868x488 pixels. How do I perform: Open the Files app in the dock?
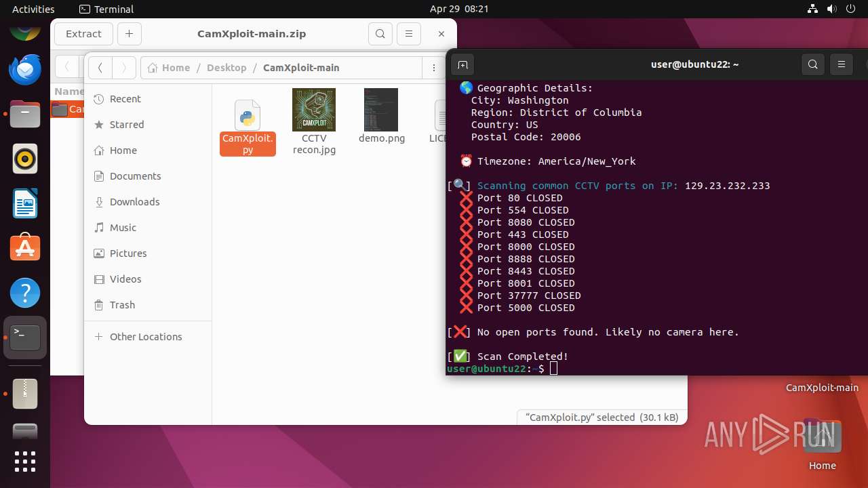point(25,115)
